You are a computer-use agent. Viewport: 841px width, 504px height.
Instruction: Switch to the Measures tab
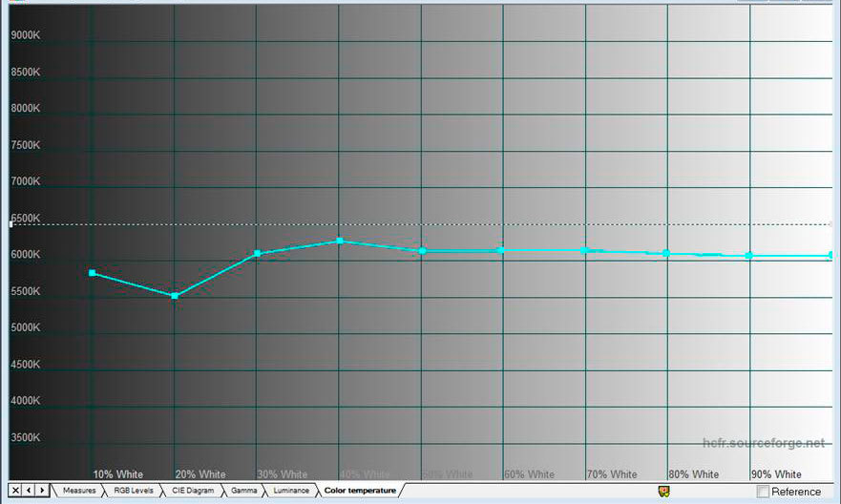coord(79,490)
